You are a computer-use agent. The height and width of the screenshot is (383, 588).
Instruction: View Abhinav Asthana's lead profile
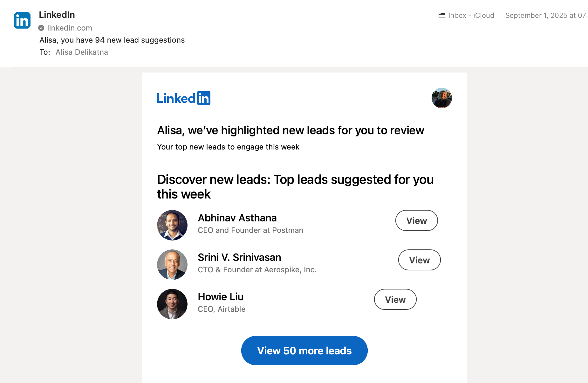[416, 220]
